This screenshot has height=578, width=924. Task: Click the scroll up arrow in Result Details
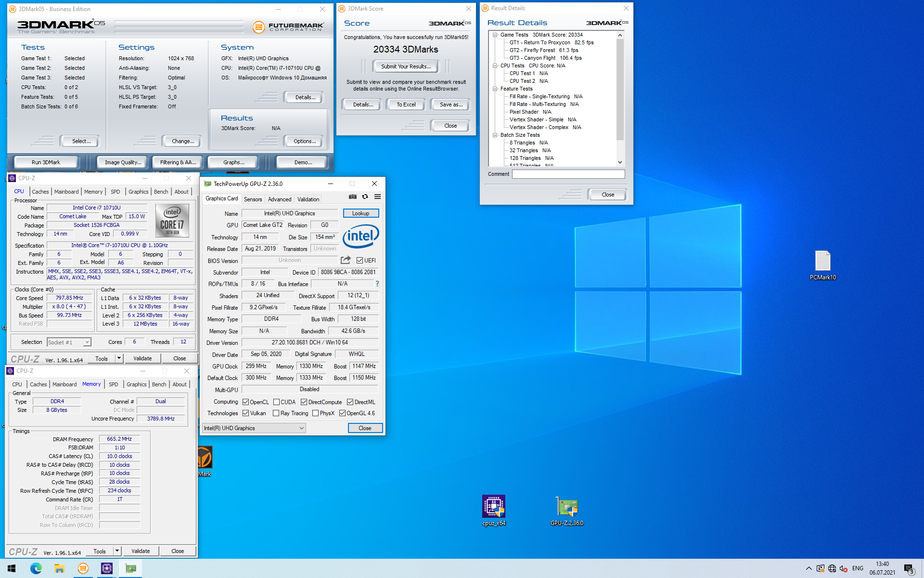pyautogui.click(x=620, y=35)
